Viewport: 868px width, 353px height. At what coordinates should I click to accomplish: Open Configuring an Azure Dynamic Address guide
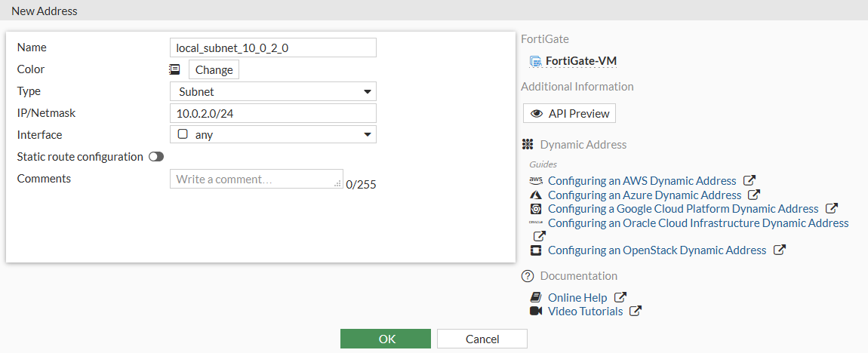[645, 195]
